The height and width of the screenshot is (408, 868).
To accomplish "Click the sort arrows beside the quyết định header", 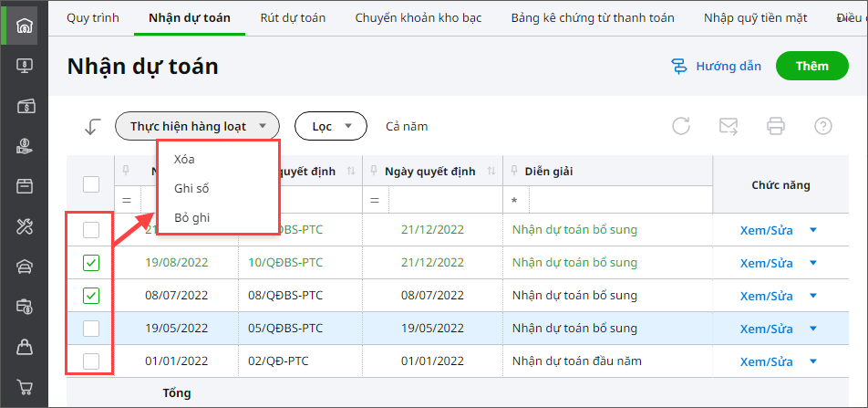I will pyautogui.click(x=350, y=172).
